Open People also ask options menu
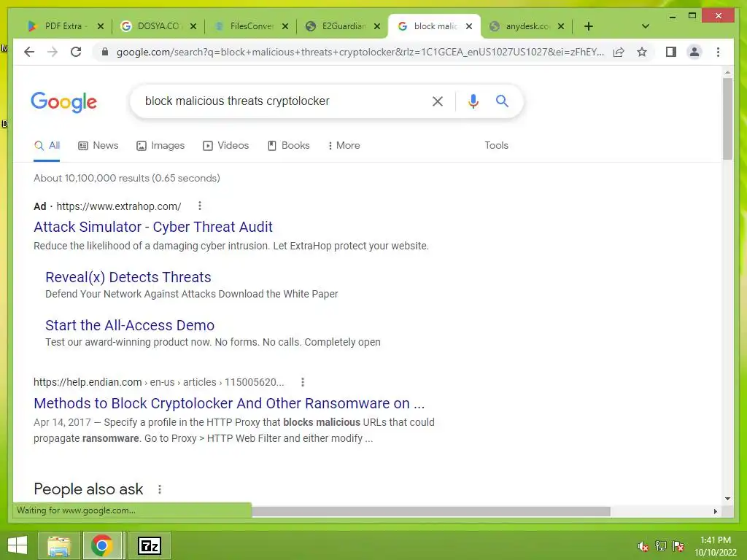The height and width of the screenshot is (560, 747). (160, 489)
